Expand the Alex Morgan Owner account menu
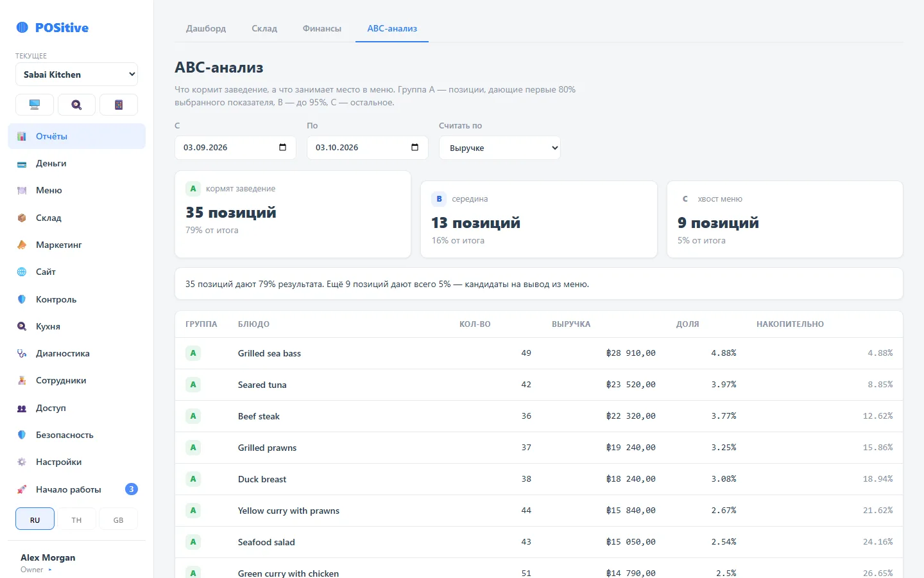Screen dimensions: 924x578 76,563
